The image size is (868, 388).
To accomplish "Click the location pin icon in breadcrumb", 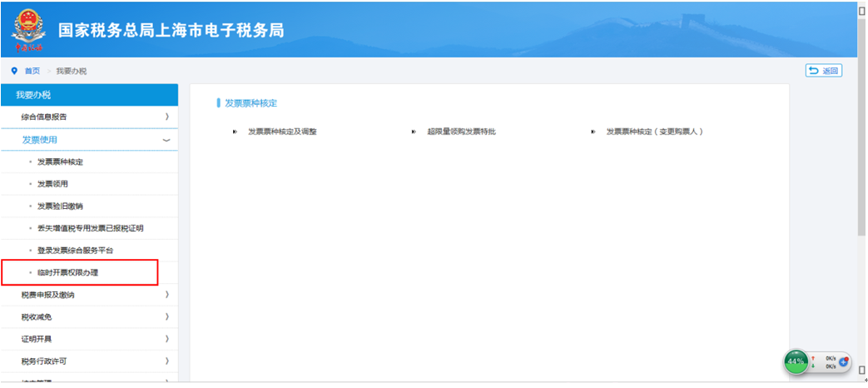I will (x=14, y=71).
